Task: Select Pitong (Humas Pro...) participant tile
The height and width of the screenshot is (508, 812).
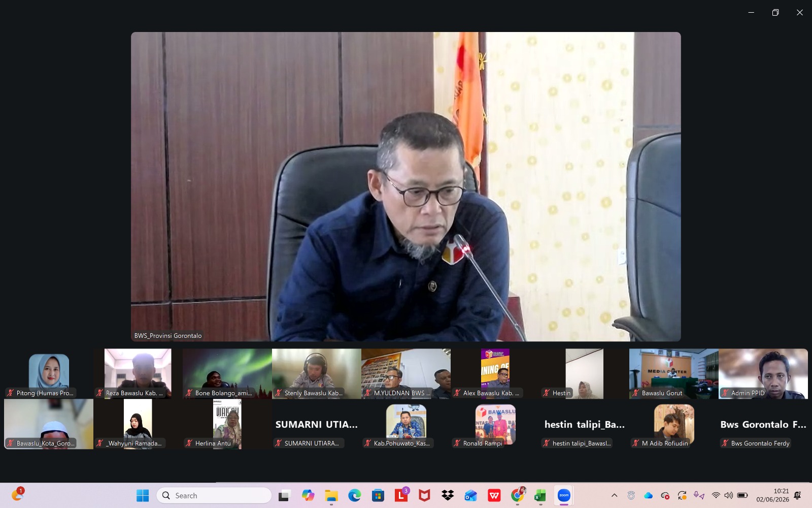Action: pos(49,373)
